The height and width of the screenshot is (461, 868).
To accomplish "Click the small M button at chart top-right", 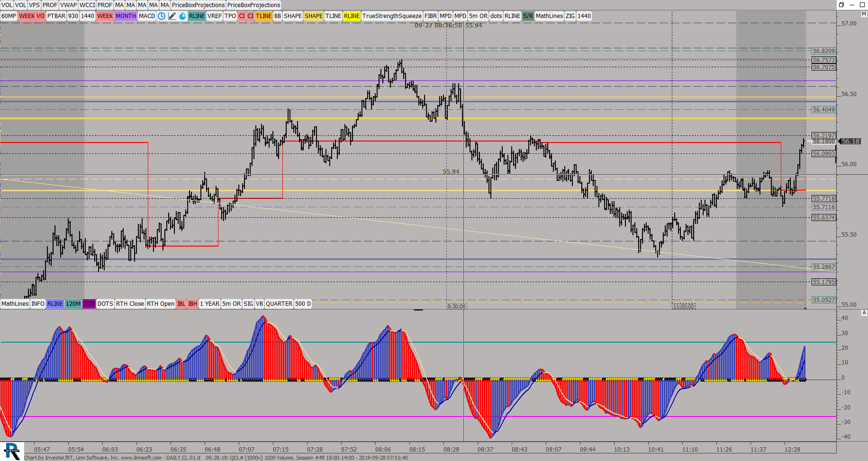I will point(864,14).
